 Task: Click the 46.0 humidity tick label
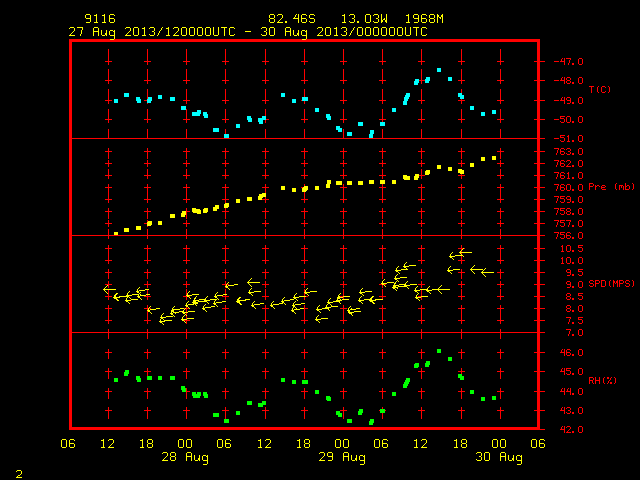pos(571,352)
